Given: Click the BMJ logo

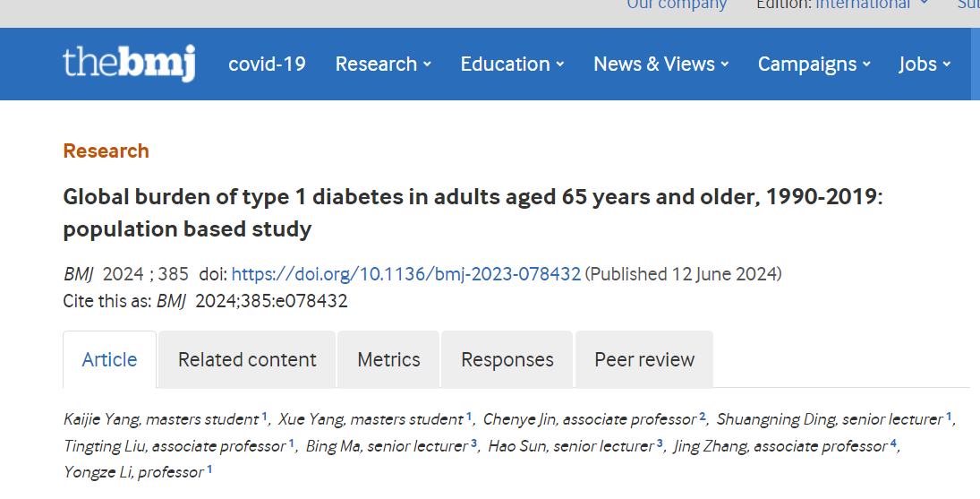Looking at the screenshot, I should click(x=129, y=63).
